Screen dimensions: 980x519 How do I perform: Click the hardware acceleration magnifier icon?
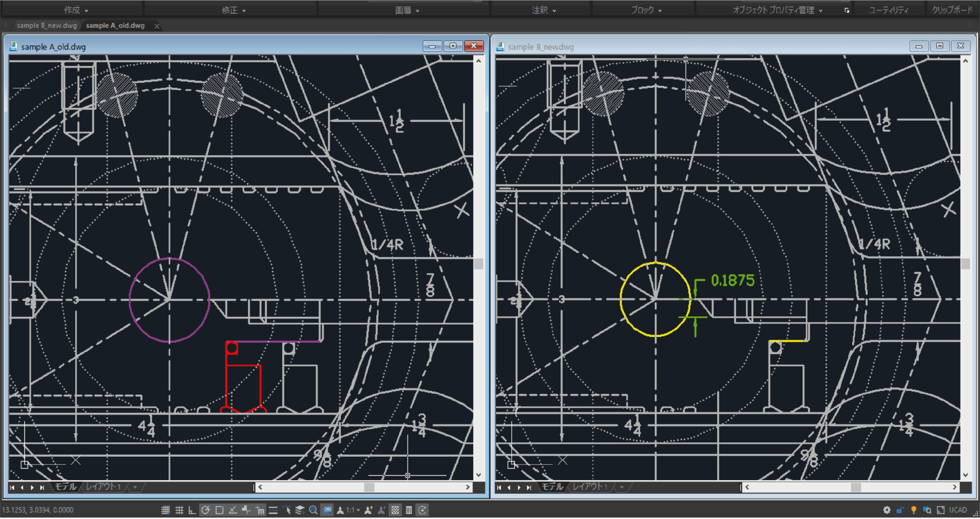[927, 510]
